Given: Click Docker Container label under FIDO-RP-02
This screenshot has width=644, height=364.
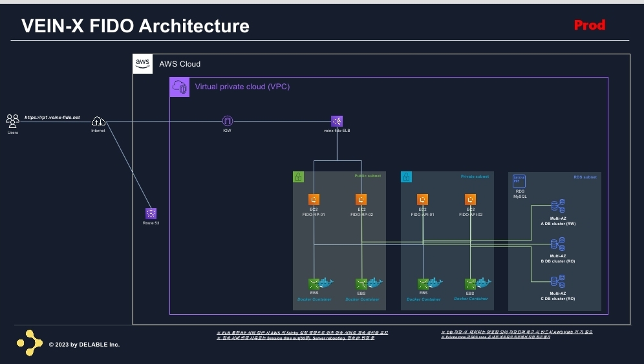Looking at the screenshot, I should click(362, 299).
